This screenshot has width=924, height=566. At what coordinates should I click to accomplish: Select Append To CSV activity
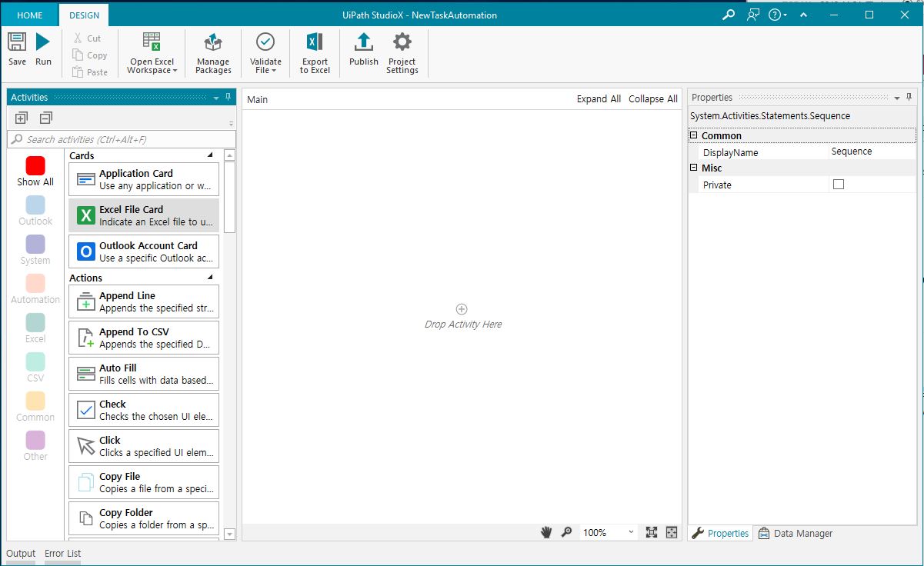click(144, 338)
